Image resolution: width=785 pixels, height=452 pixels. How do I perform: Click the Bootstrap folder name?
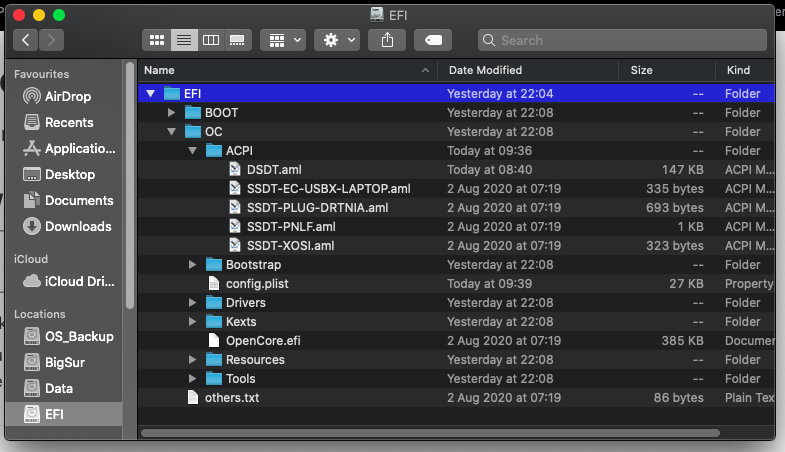[253, 265]
